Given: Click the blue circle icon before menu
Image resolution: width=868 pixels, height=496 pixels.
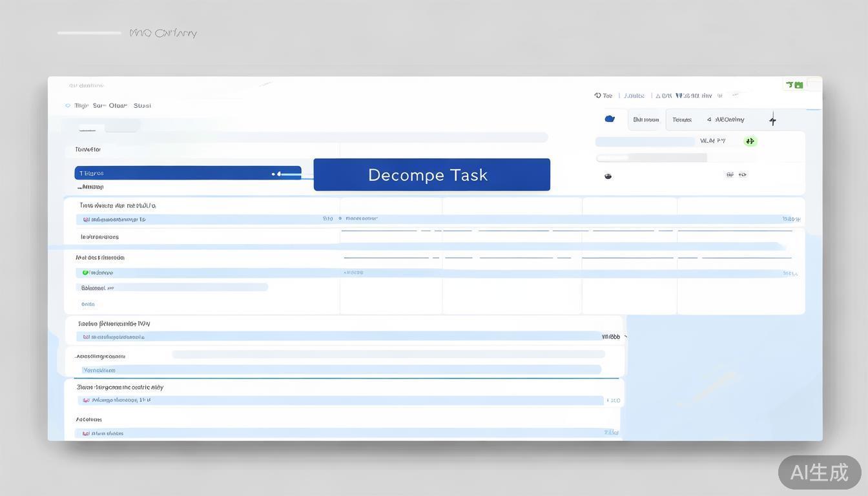Looking at the screenshot, I should 68,105.
